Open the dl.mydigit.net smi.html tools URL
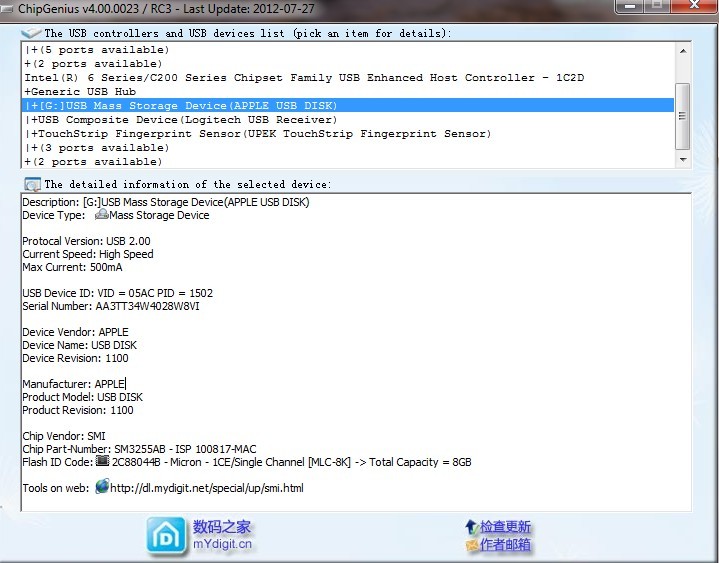Viewport: 719px width, 563px height. coord(207,488)
